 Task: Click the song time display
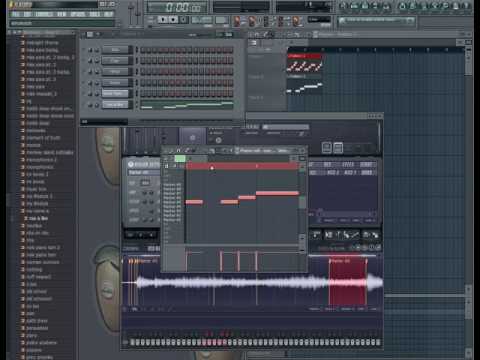[177, 7]
